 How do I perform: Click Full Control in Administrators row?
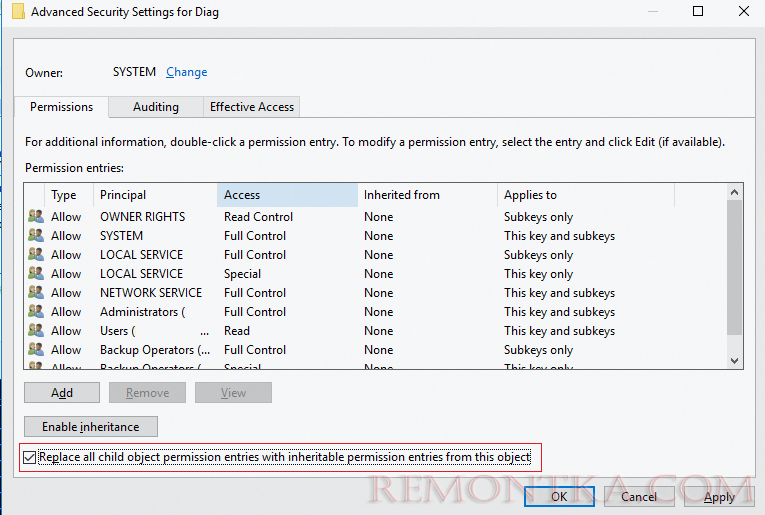(x=255, y=312)
